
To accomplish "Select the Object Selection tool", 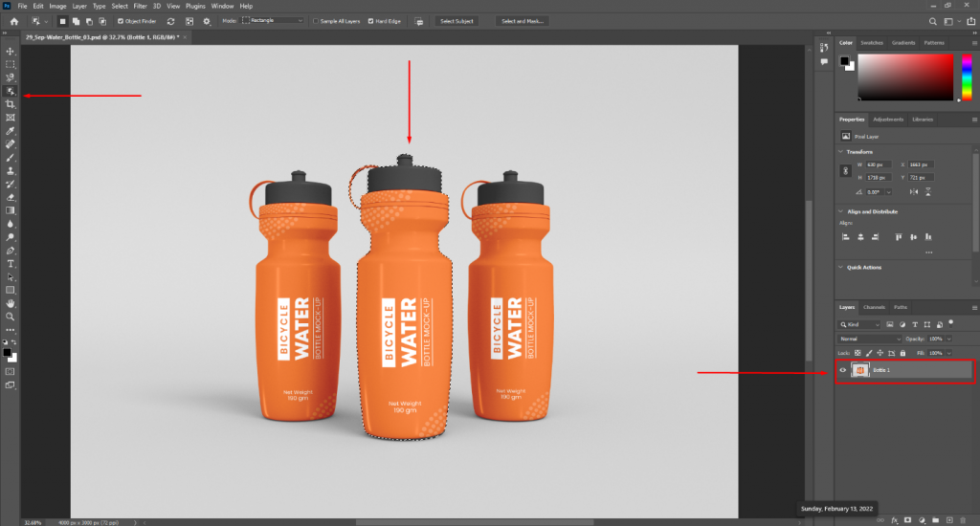I will pos(11,91).
